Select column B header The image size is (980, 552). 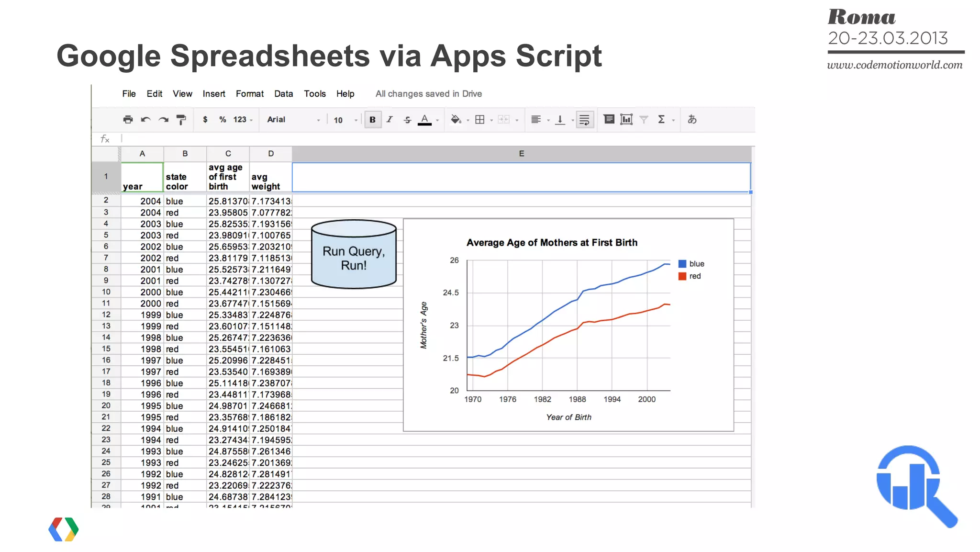185,154
